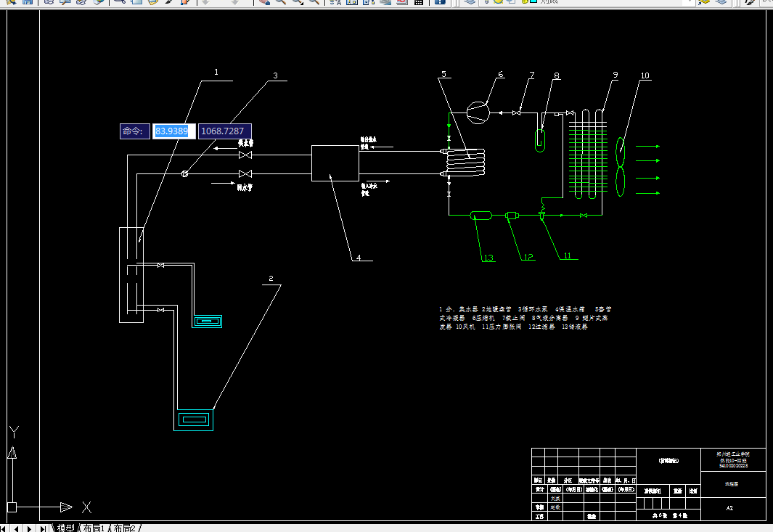The height and width of the screenshot is (532, 773).
Task: Click the UCS origin square icon
Action: pyautogui.click(x=12, y=507)
